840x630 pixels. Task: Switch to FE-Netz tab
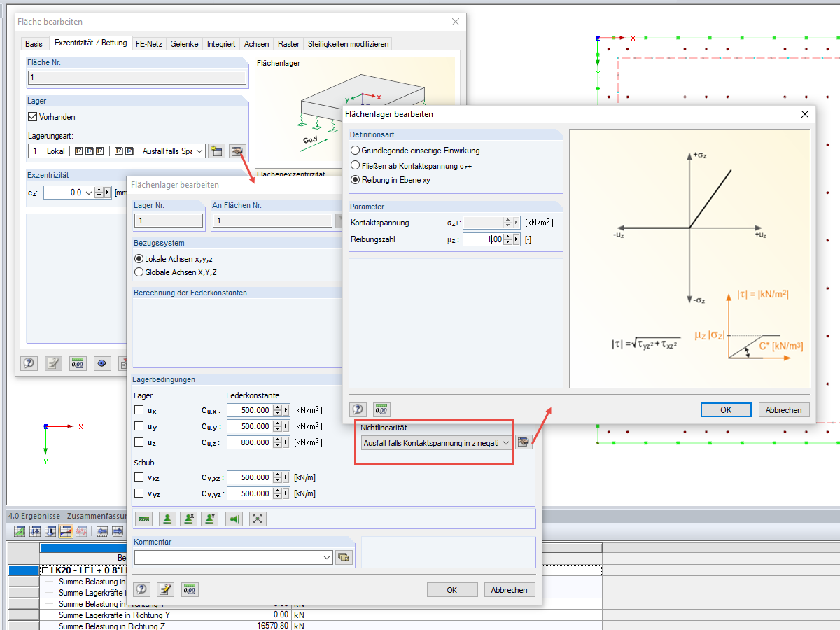(149, 43)
